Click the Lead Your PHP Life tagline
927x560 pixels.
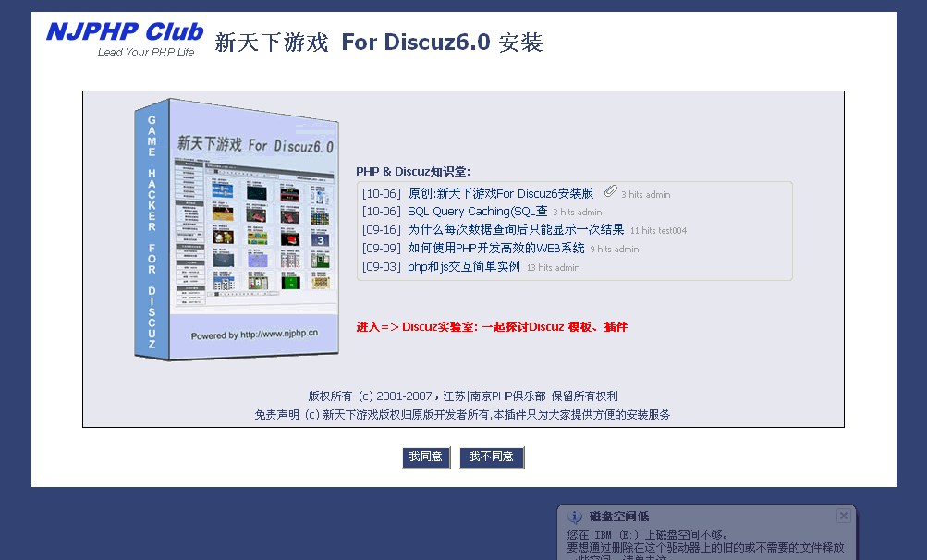146,53
